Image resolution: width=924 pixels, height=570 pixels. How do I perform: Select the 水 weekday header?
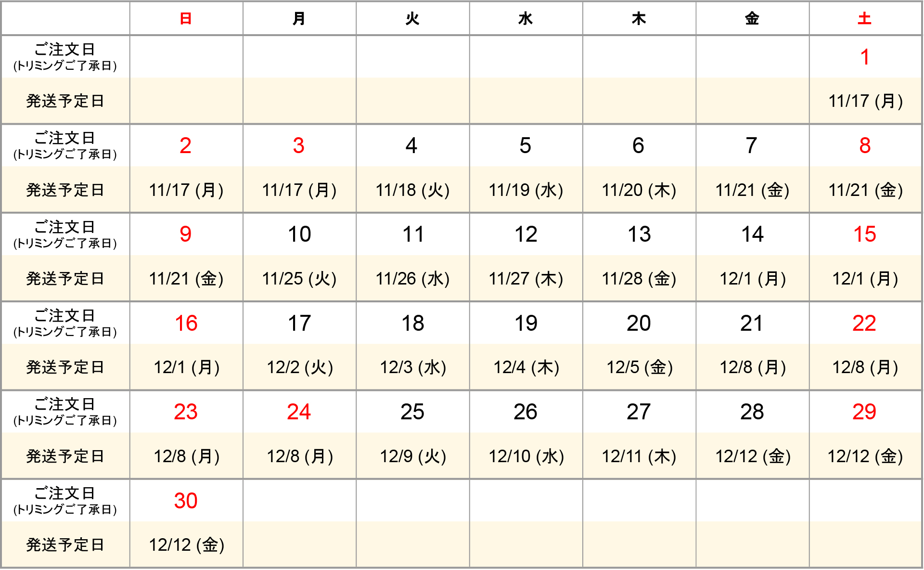click(x=526, y=19)
